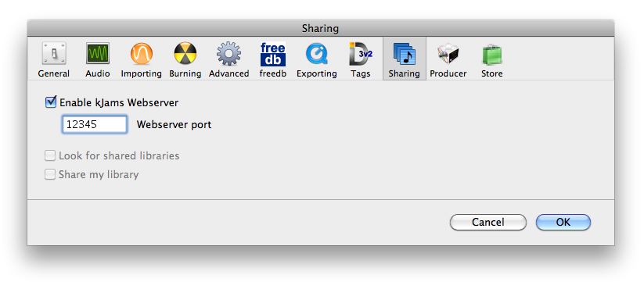Select the freedb icon
The width and height of the screenshot is (644, 282).
point(273,54)
